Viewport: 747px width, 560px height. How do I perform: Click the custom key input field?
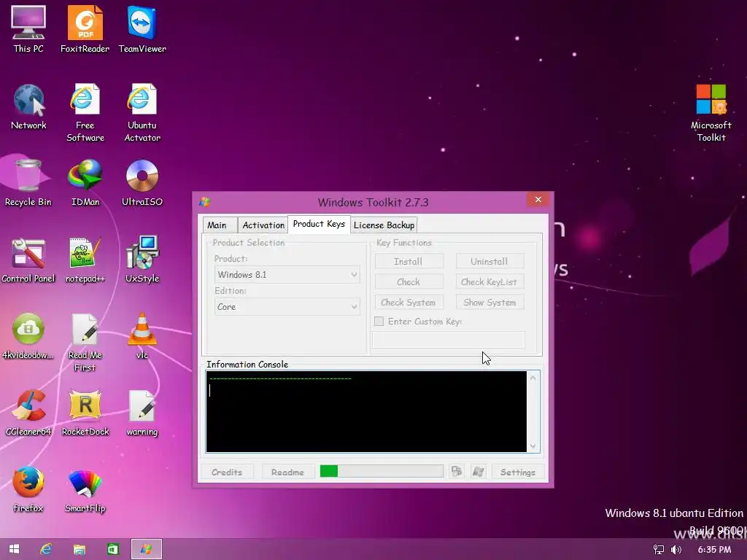coord(449,340)
